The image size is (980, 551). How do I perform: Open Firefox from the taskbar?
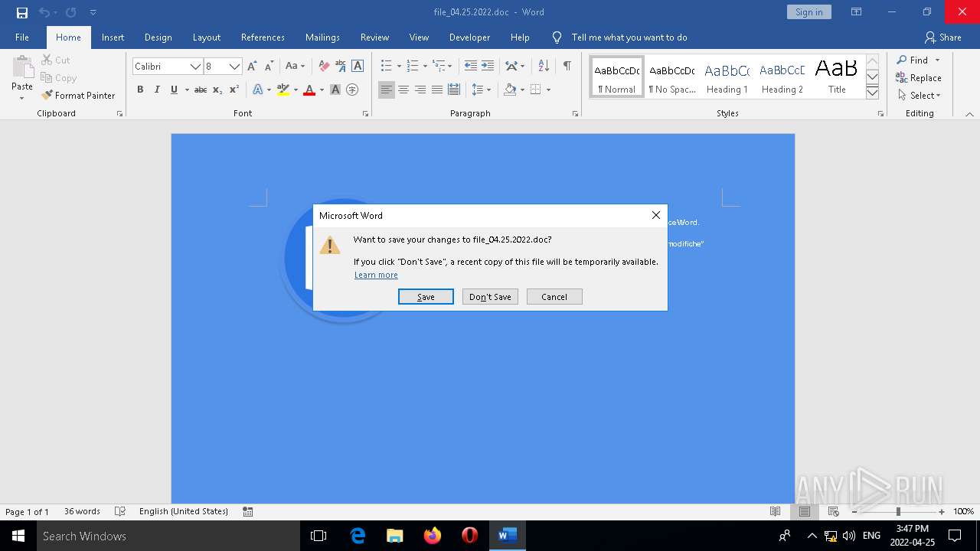point(433,536)
